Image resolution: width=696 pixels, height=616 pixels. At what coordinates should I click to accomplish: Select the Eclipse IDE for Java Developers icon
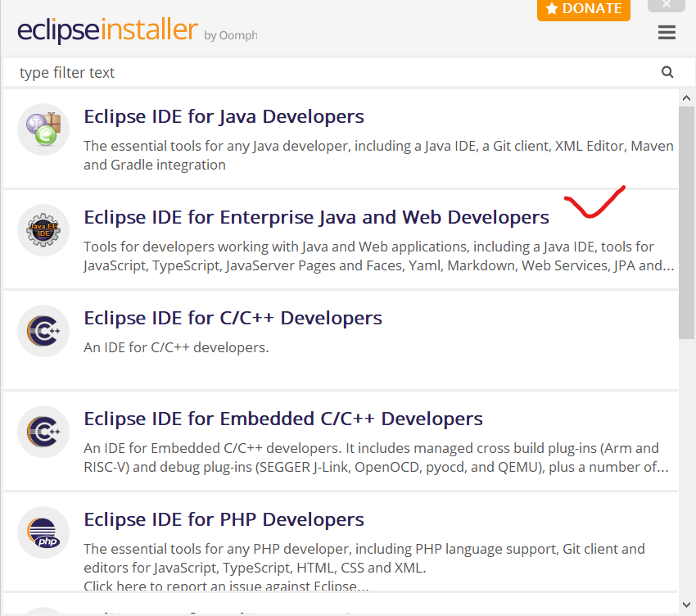pyautogui.click(x=43, y=129)
